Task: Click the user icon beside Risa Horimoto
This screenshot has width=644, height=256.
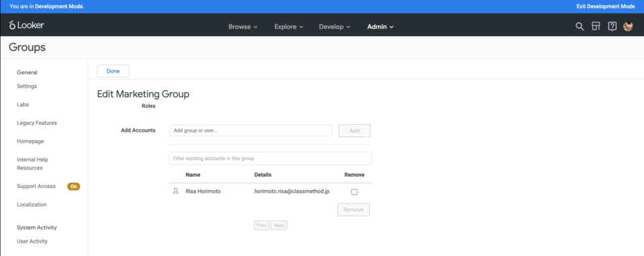Action: click(x=176, y=191)
